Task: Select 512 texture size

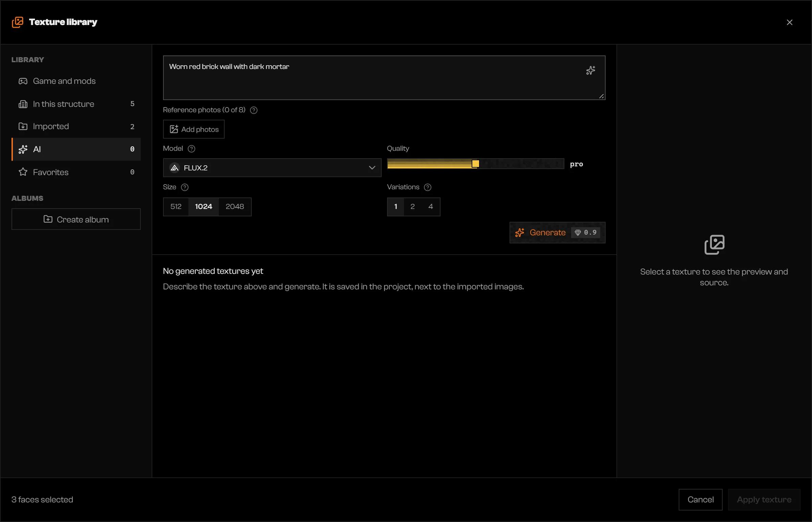Action: click(176, 207)
